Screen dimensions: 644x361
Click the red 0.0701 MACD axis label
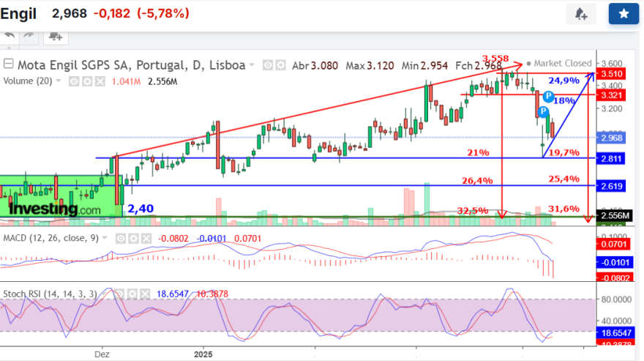(613, 245)
